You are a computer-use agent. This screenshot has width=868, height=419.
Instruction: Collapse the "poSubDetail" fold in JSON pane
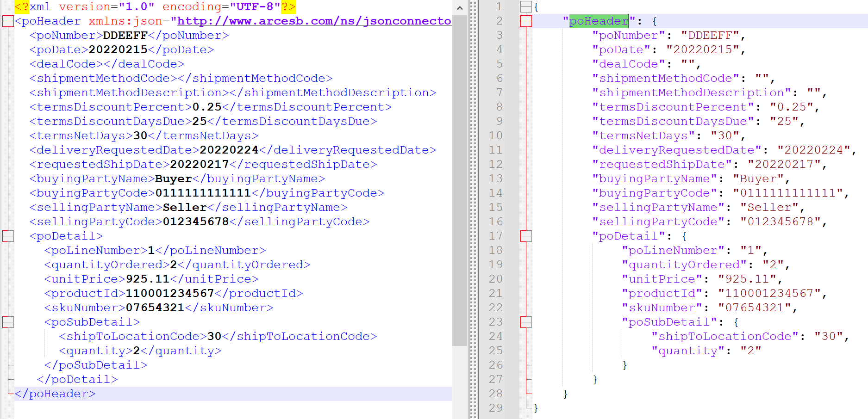(x=526, y=322)
